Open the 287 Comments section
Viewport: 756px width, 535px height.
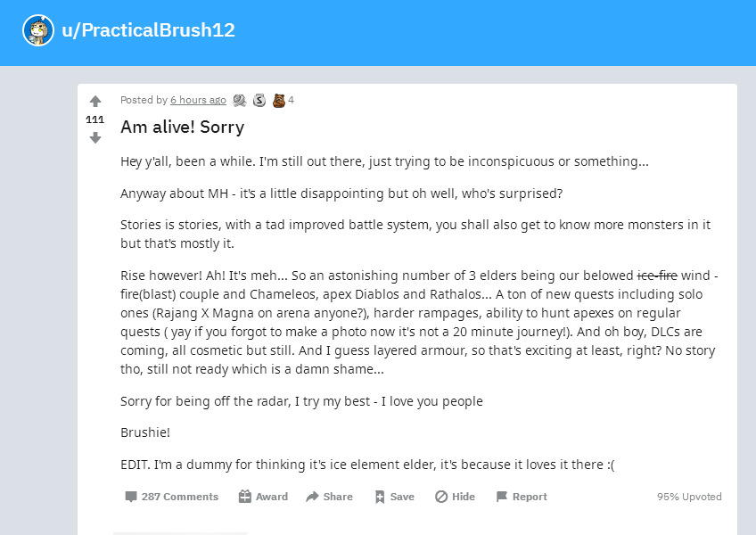(x=172, y=497)
